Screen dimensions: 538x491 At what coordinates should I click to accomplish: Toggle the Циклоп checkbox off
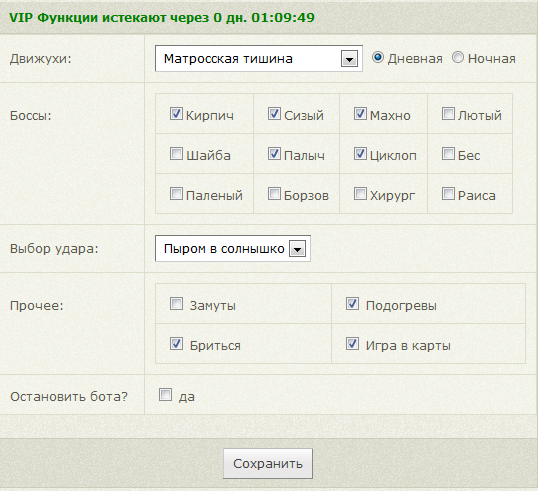click(x=360, y=153)
